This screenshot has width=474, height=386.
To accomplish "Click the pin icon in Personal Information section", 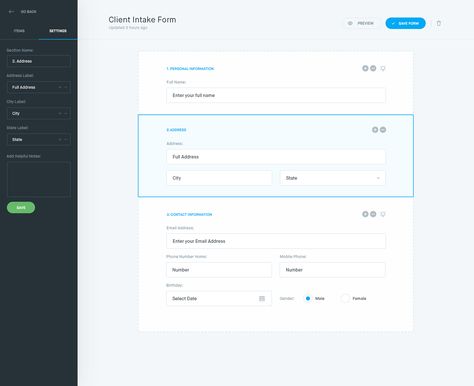I will [x=383, y=68].
